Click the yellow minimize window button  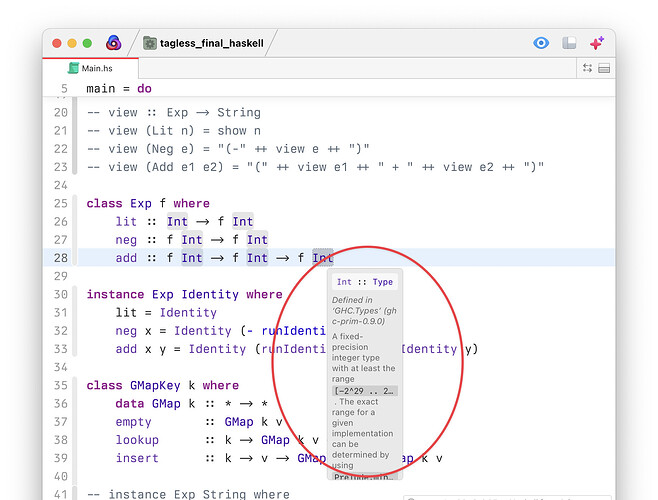click(x=72, y=43)
